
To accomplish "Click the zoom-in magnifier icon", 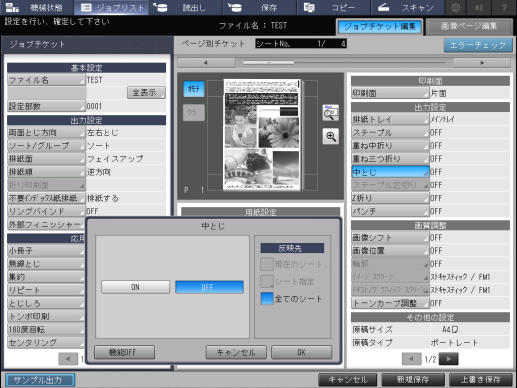I will click(x=330, y=136).
